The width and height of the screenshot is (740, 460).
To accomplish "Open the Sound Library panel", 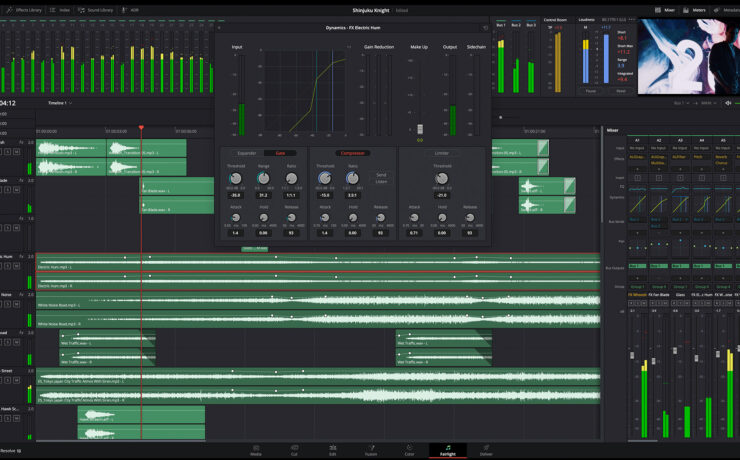I will (96, 10).
